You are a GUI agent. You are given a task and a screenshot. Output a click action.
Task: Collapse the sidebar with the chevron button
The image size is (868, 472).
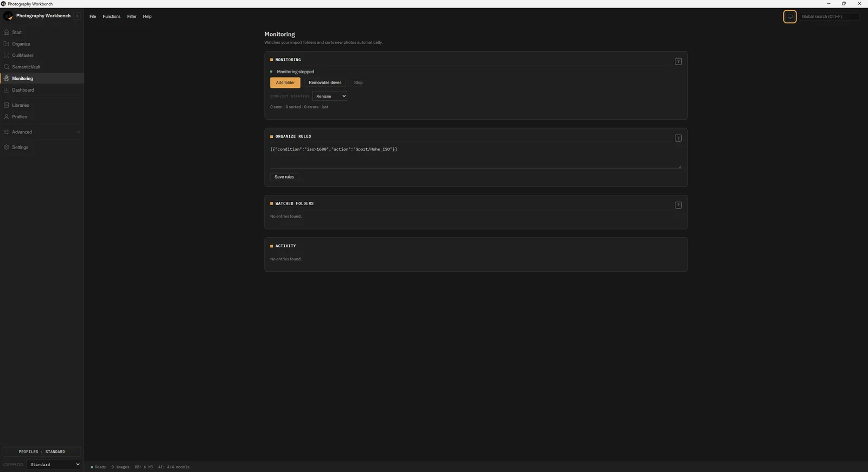(x=77, y=16)
